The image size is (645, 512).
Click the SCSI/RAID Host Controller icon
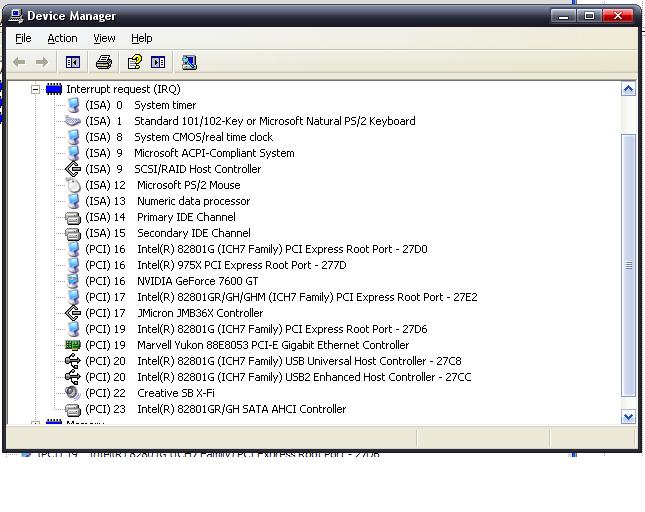point(73,169)
